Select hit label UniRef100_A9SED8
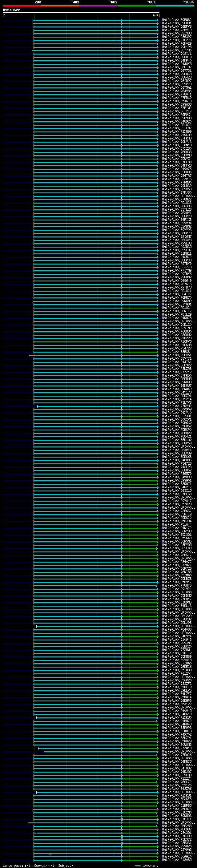197x868 pixels. (x=176, y=243)
